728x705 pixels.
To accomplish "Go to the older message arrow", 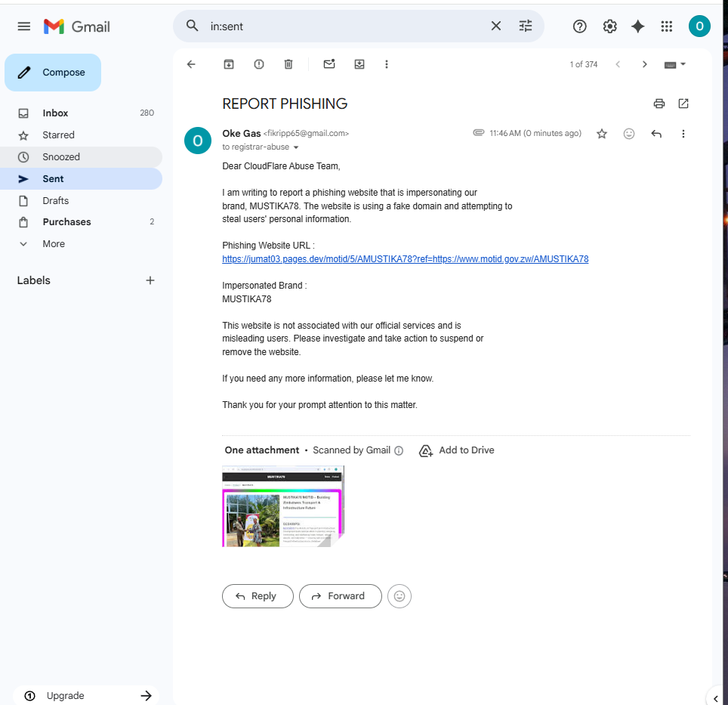I will pyautogui.click(x=644, y=64).
